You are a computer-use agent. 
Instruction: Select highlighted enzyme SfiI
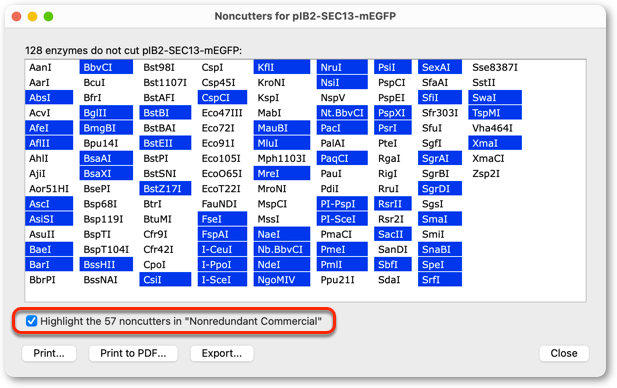click(x=440, y=98)
